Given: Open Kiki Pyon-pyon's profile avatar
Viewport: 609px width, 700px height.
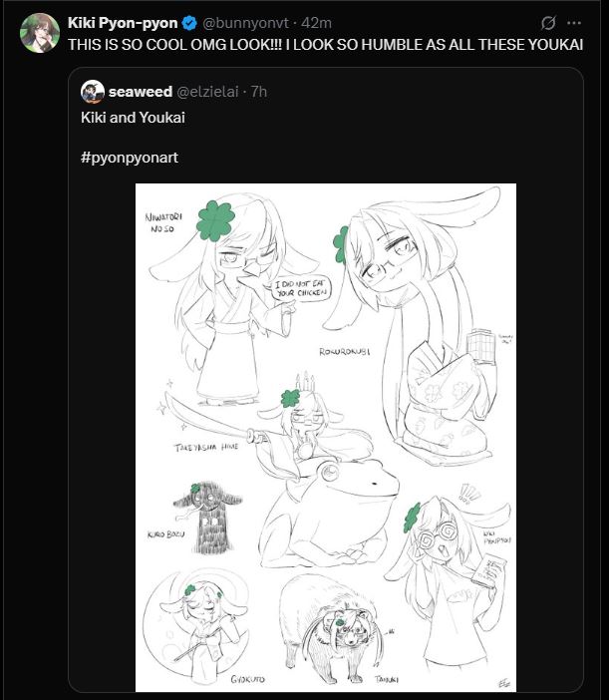Looking at the screenshot, I should tap(40, 33).
